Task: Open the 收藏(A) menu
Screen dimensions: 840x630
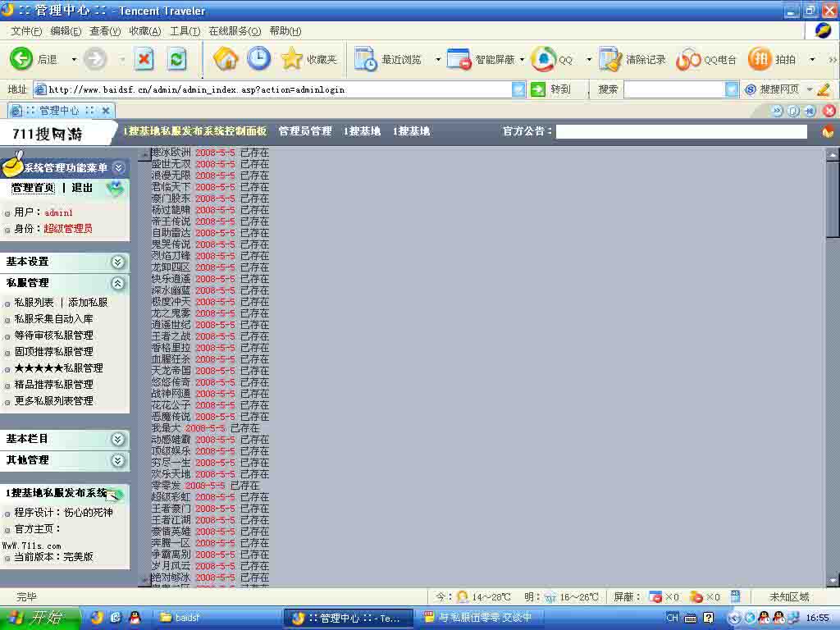Action: tap(144, 31)
